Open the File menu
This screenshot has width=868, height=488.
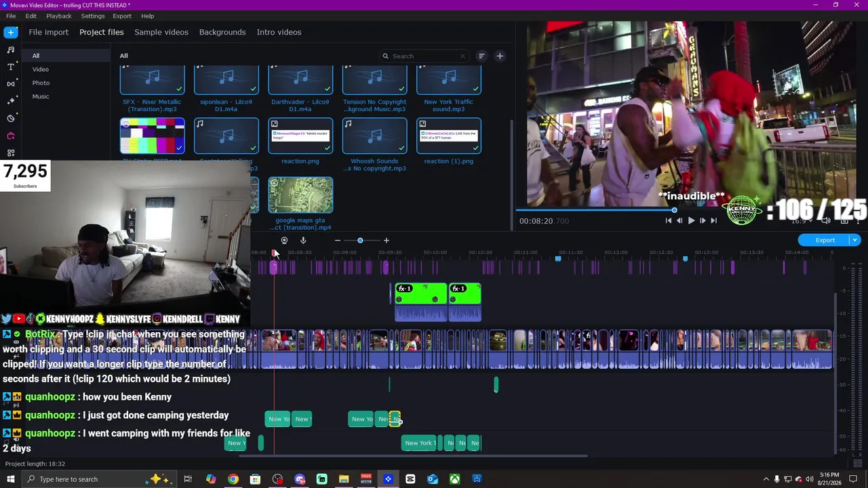pos(11,16)
